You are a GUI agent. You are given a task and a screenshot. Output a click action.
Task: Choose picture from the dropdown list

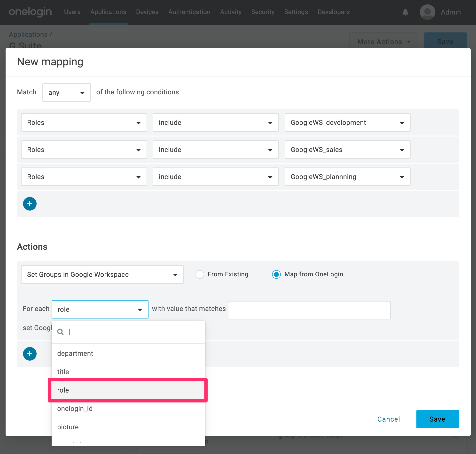[128, 427]
